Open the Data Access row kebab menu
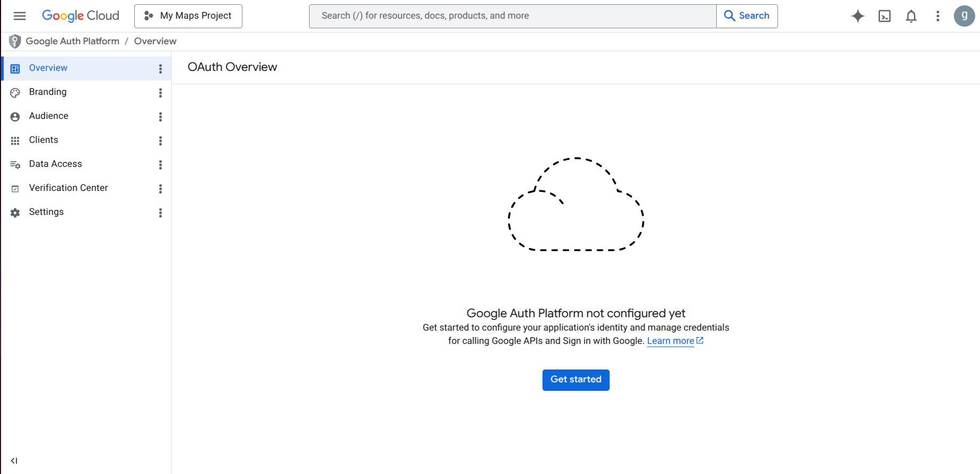 tap(160, 165)
